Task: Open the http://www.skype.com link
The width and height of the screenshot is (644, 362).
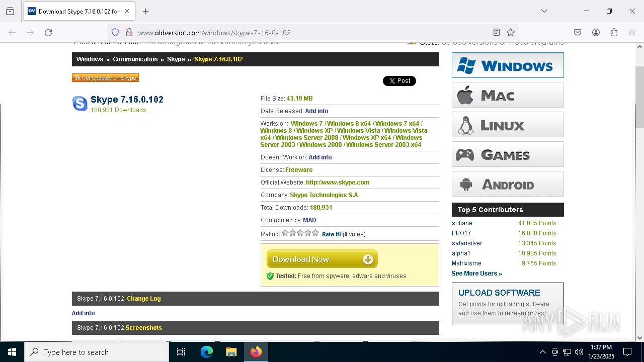Action: pos(338,183)
